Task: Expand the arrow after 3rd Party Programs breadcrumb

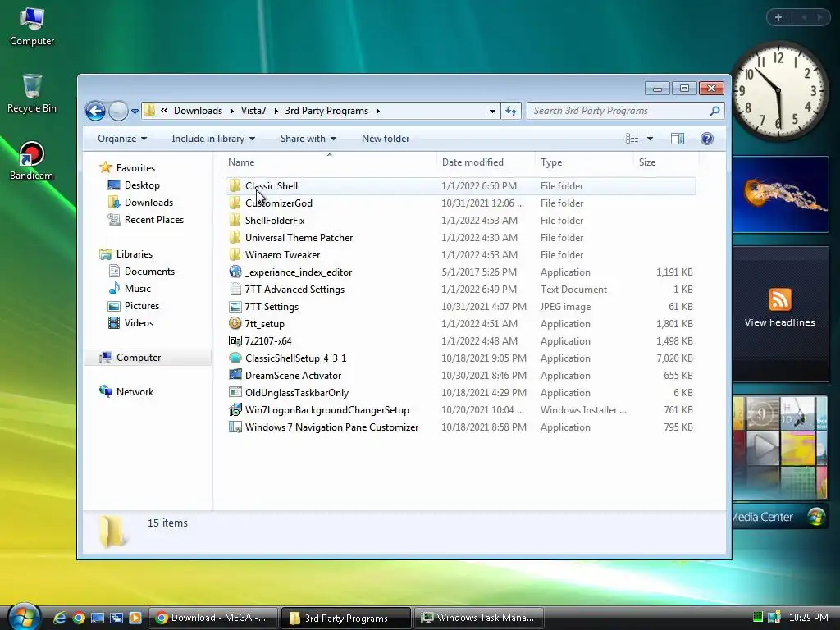Action: point(377,111)
